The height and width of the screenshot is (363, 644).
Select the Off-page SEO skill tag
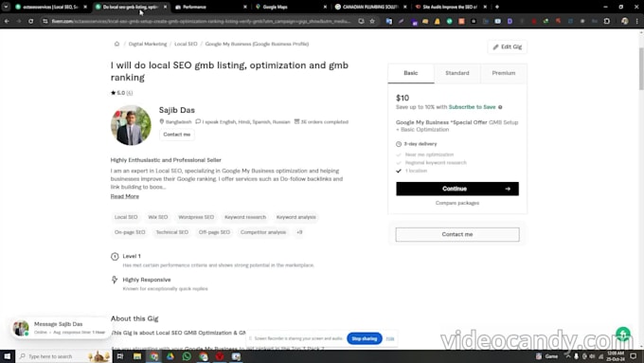(214, 232)
